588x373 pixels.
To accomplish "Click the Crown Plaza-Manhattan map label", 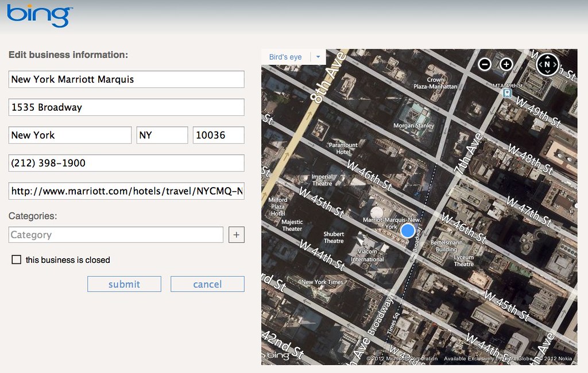I will point(435,83).
